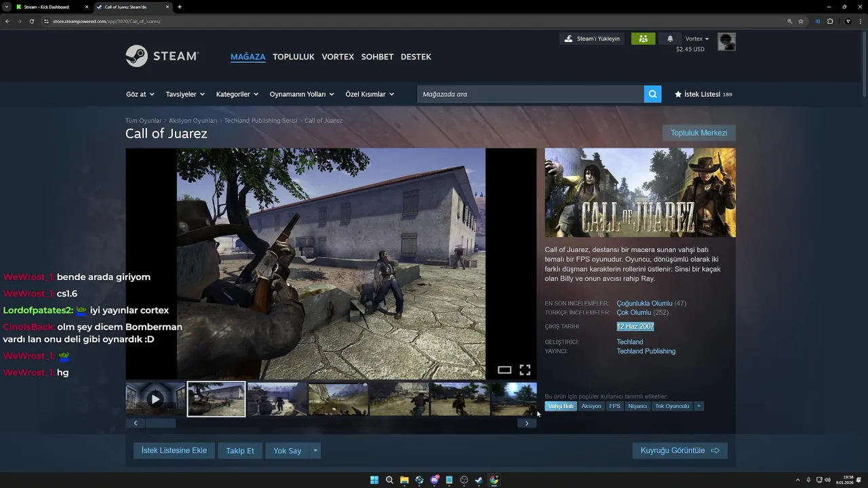Open fullscreen view of the screenshot
This screenshot has width=868, height=488.
coord(525,370)
